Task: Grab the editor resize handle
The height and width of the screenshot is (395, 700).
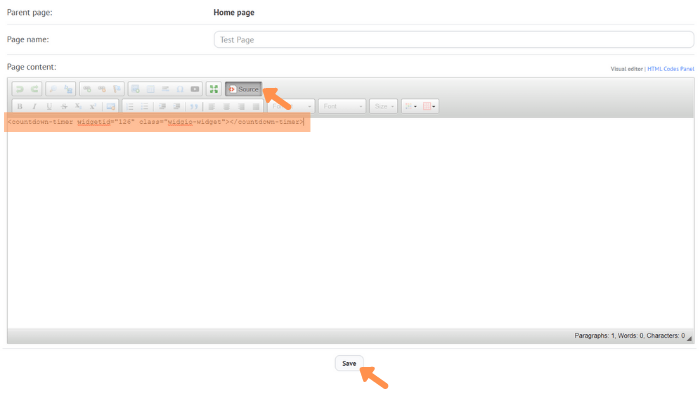Action: 690,338
